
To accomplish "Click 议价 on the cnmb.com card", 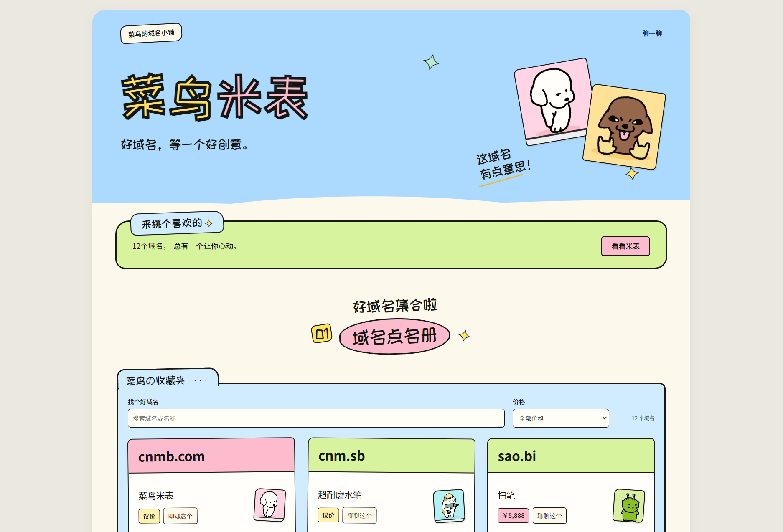I will point(149,516).
